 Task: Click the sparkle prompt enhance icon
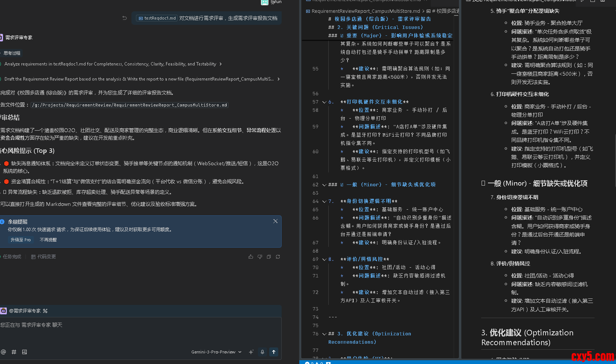tap(251, 352)
